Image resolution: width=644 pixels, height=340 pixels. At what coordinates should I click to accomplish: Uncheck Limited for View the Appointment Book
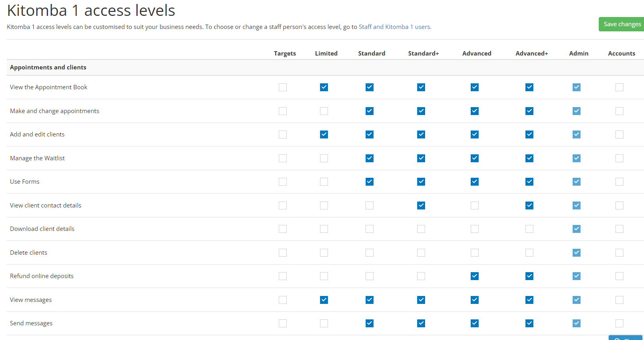coord(324,87)
